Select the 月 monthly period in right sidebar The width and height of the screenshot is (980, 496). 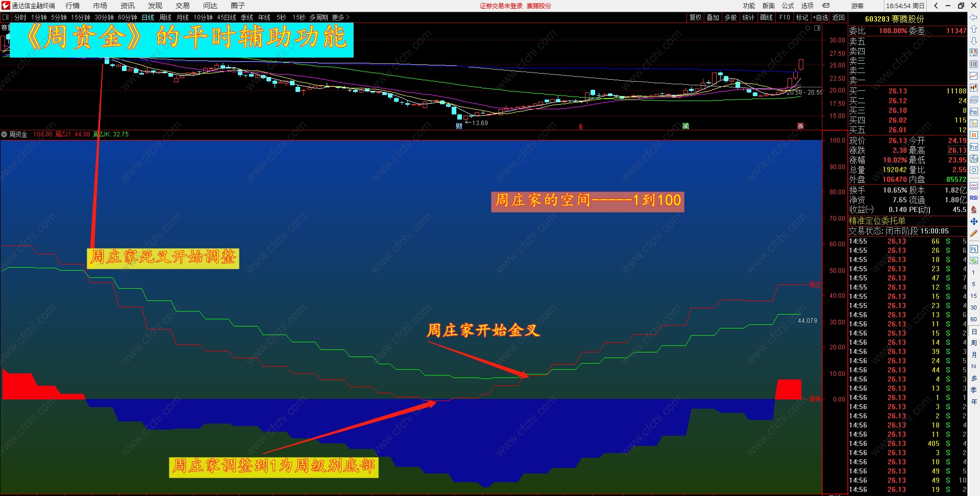(x=973, y=355)
